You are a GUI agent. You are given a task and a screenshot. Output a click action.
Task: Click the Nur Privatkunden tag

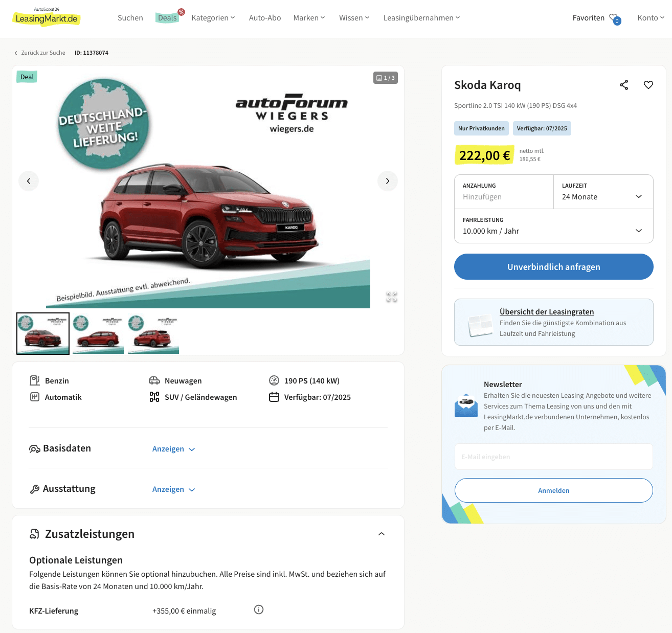[481, 128]
